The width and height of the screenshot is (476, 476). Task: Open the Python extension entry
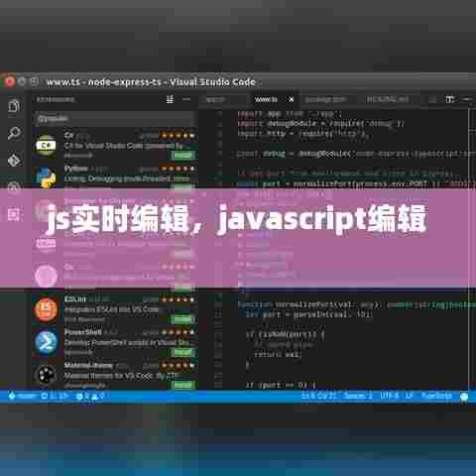click(x=115, y=178)
